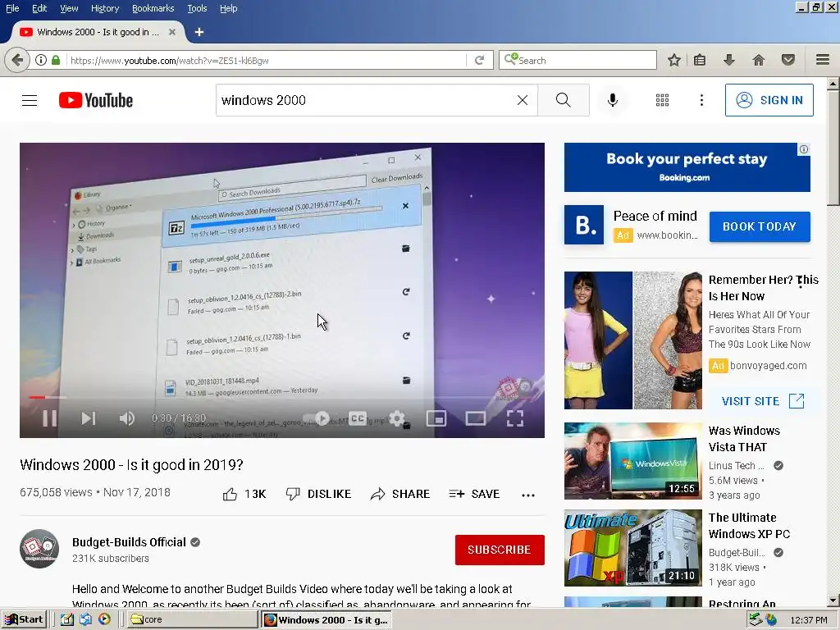Open the Firefox hamburger menu
This screenshot has width=840, height=630.
click(823, 60)
